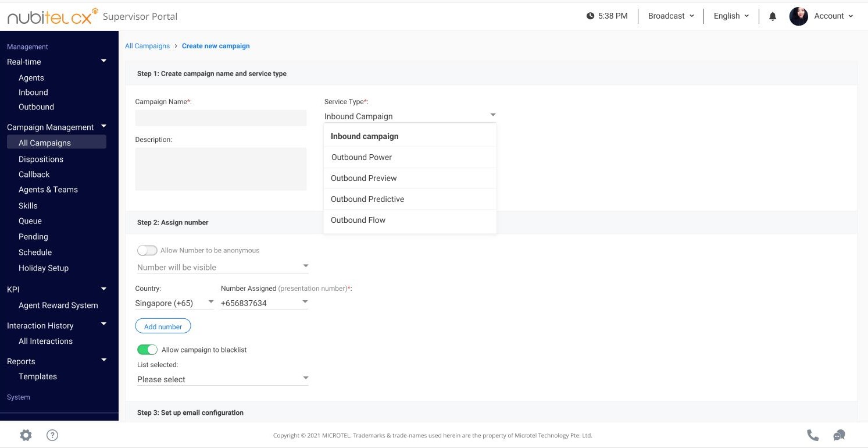This screenshot has height=448, width=868.
Task: Click Step 3: Set up email configuration
Action: [190, 413]
